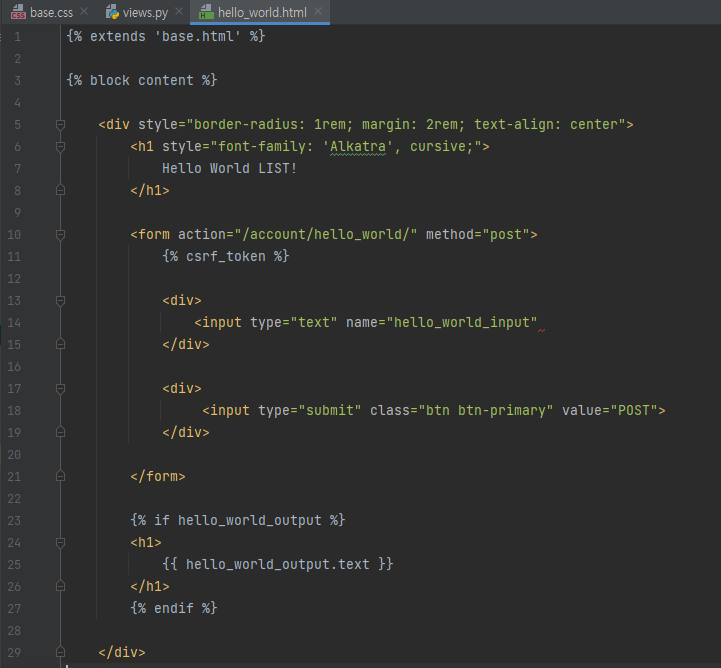The height and width of the screenshot is (668, 721).
Task: Switch to the views.py tab
Action: [x=145, y=12]
